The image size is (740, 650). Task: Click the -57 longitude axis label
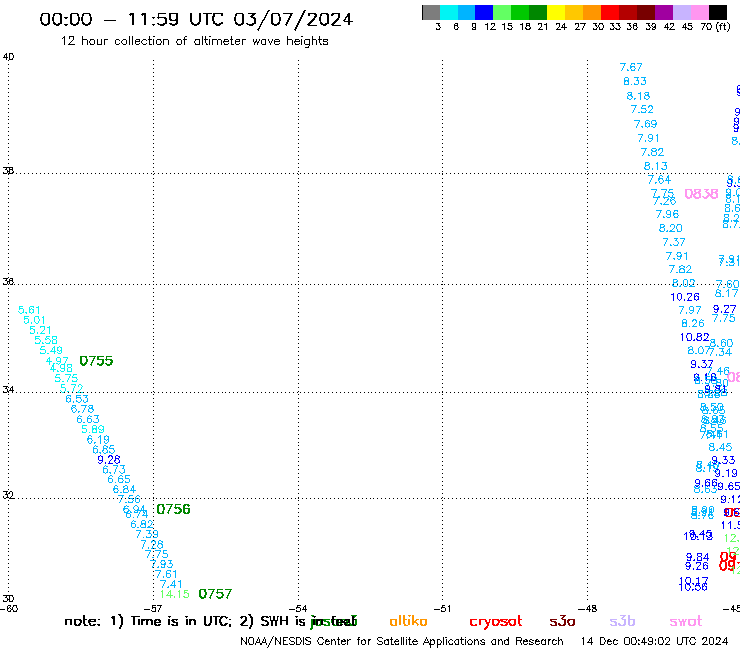[x=153, y=609]
